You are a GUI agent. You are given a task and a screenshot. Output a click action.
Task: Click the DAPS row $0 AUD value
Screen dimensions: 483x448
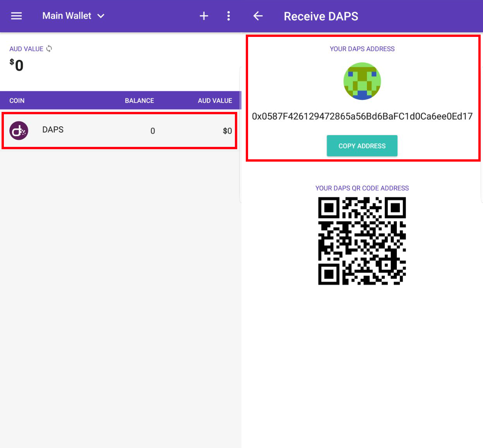[228, 131]
